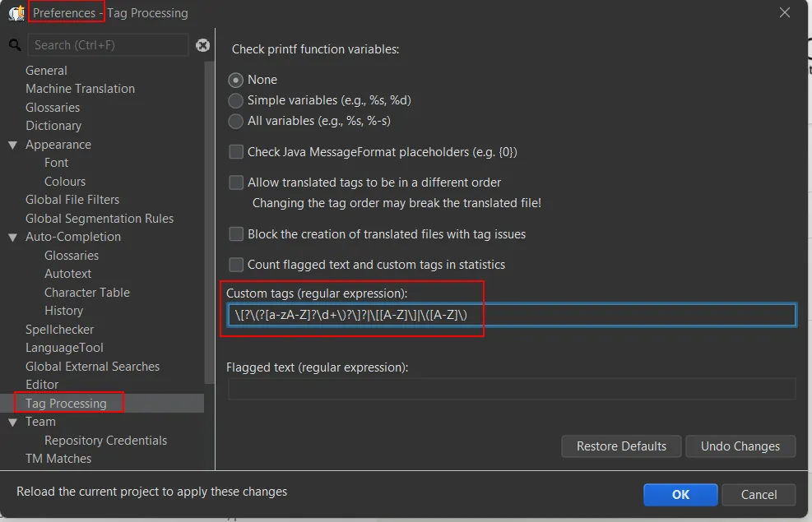Click the OmegaT app icon in title bar

[16, 12]
